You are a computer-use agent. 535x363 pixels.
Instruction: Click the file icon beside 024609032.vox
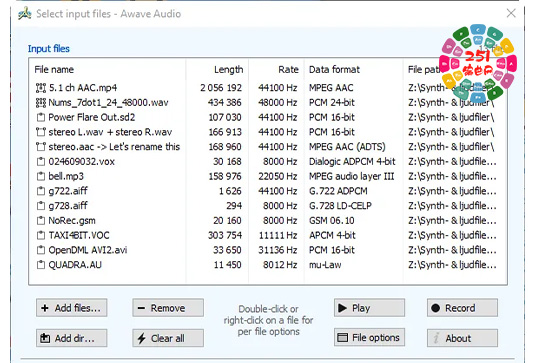click(41, 161)
